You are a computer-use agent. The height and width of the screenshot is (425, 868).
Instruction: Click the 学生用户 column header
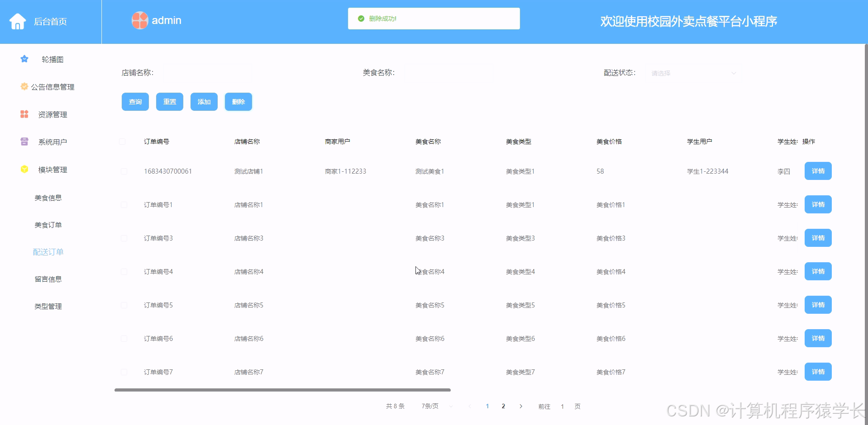point(700,142)
